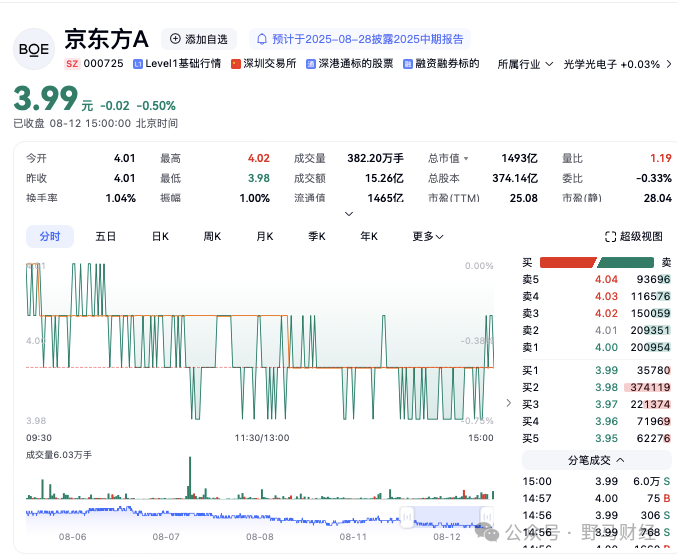Image resolution: width=677 pixels, height=559 pixels.
Task: Click the bell icon for report notice
Action: 262,40
